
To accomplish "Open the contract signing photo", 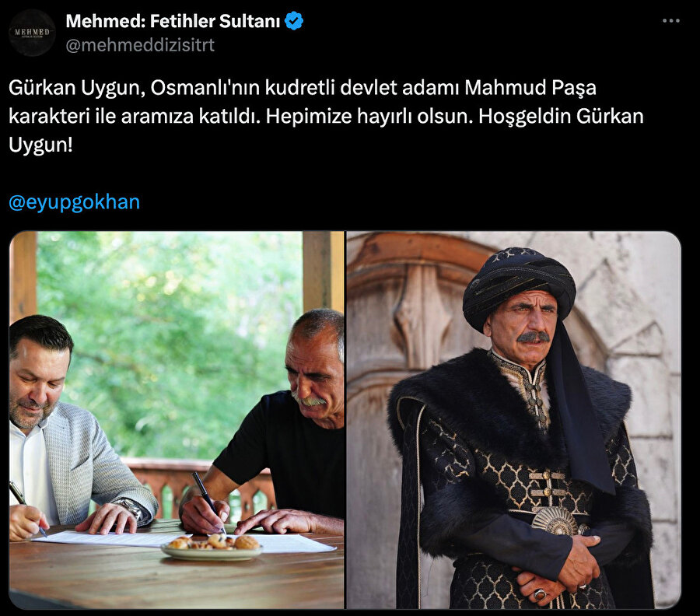I will coord(177,419).
